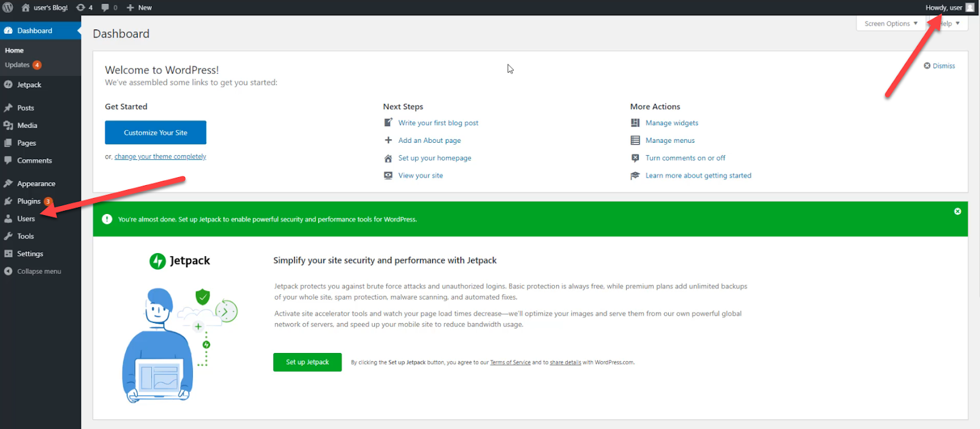Screen dimensions: 980x429
Task: Open user's Blog! site link
Action: click(44, 7)
